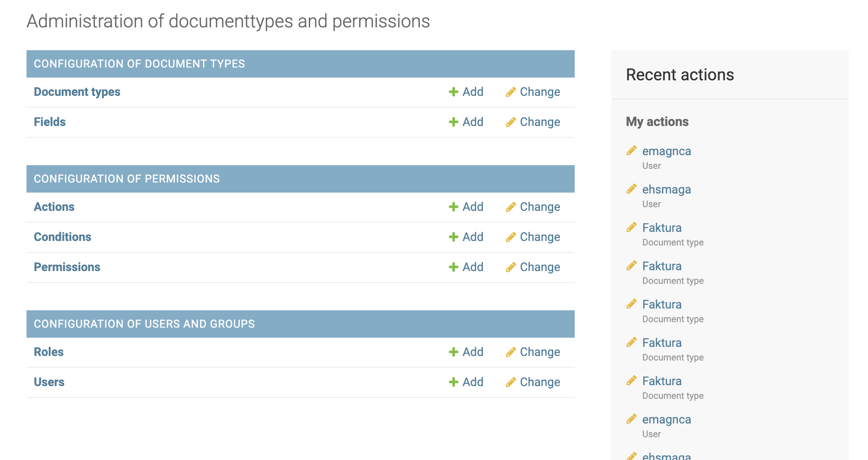Click the green plus icon beside Actions
The height and width of the screenshot is (460, 868).
click(453, 207)
